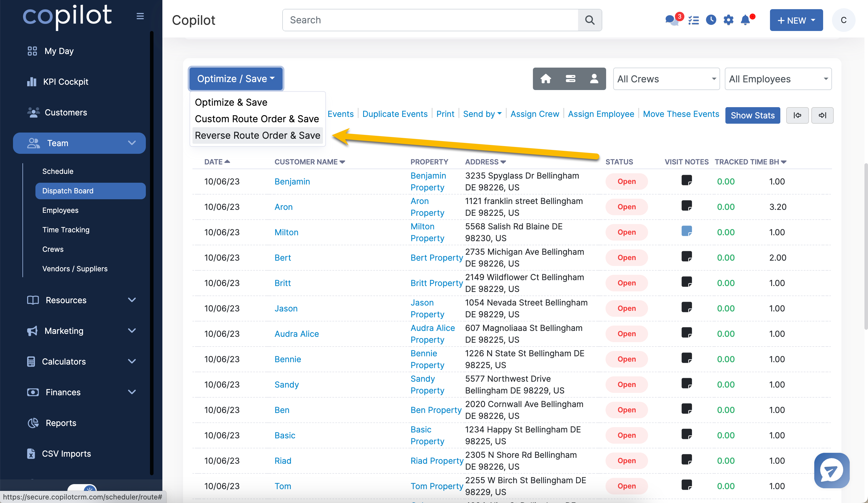
Task: Open Bert Property link
Action: tap(436, 257)
